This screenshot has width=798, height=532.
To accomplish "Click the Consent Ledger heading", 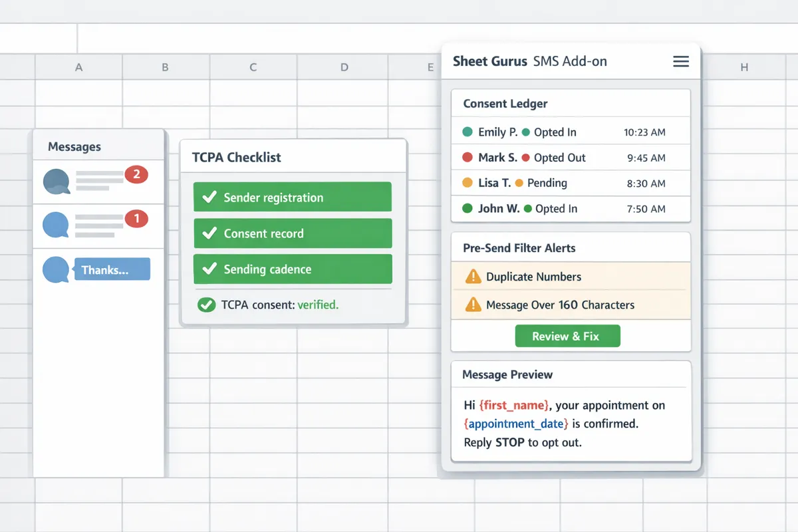I will coord(505,104).
